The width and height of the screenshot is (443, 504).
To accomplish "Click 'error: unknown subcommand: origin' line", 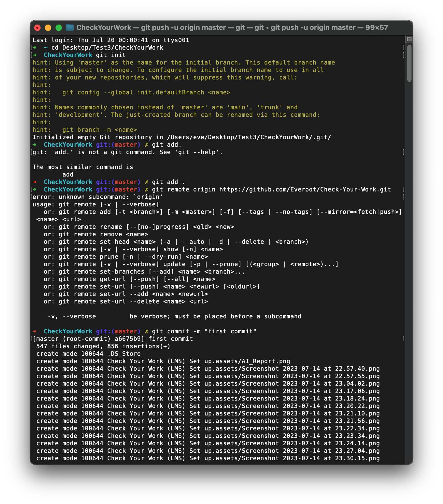I will pyautogui.click(x=98, y=197).
